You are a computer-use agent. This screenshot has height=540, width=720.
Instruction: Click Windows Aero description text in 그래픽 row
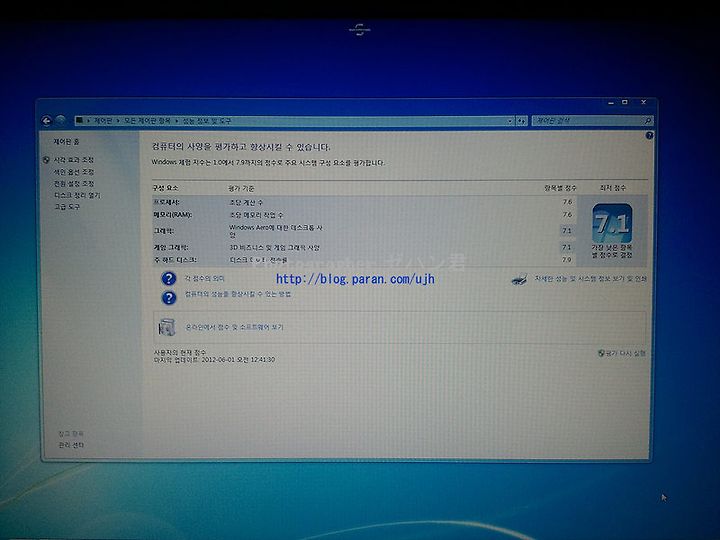tap(276, 231)
